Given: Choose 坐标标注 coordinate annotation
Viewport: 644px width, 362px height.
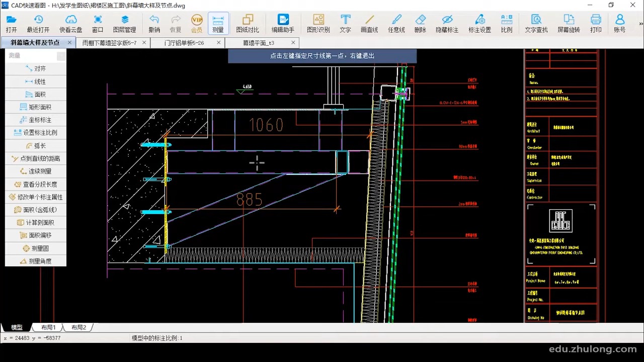Looking at the screenshot, I should (36, 120).
